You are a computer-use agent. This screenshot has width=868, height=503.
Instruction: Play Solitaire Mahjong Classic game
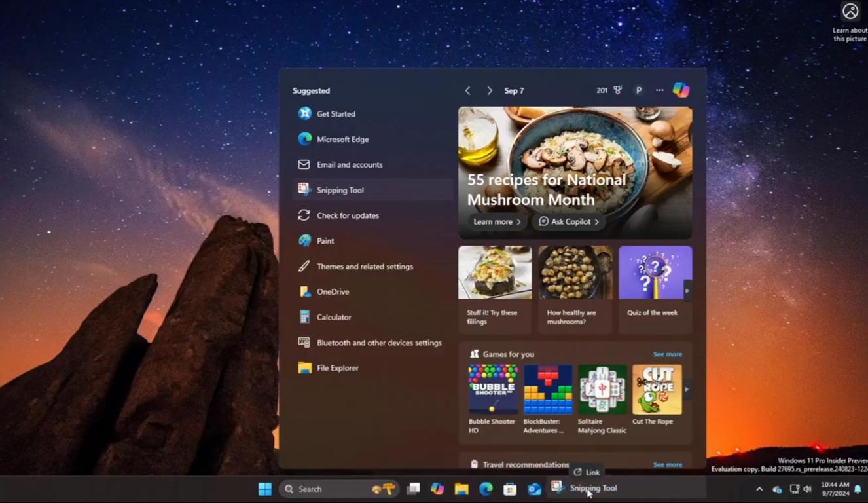602,400
